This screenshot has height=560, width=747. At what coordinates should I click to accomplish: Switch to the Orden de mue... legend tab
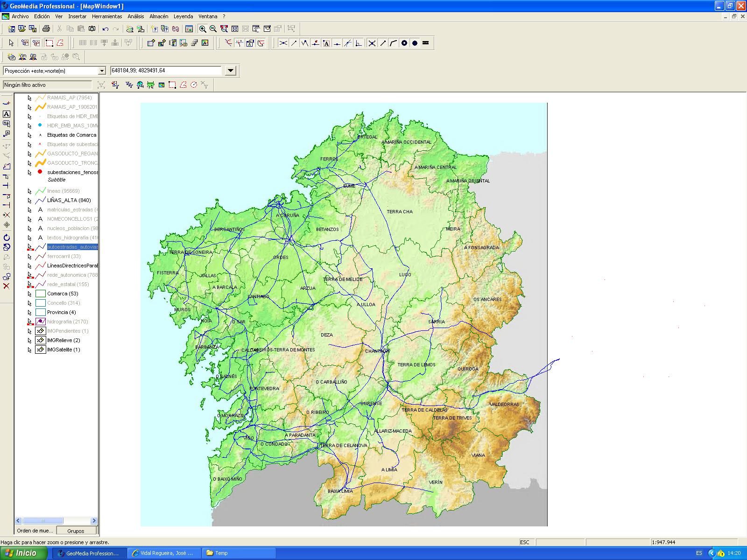(x=35, y=531)
